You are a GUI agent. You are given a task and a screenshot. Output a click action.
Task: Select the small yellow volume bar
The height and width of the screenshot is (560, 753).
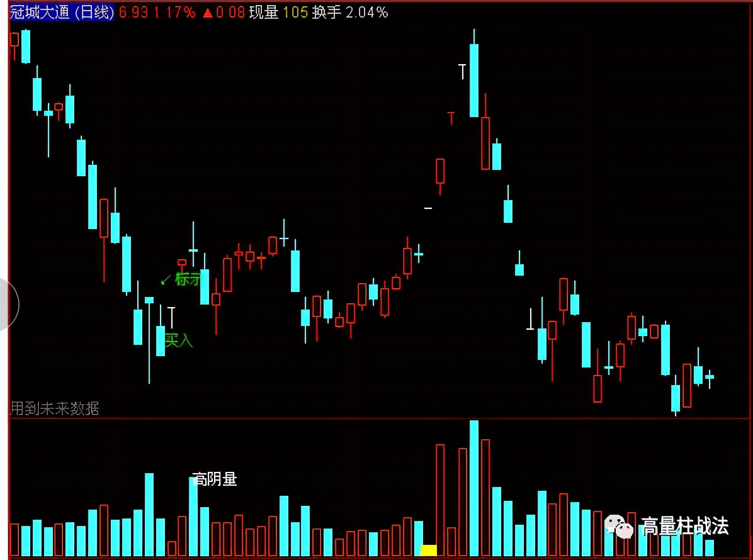[x=429, y=550]
